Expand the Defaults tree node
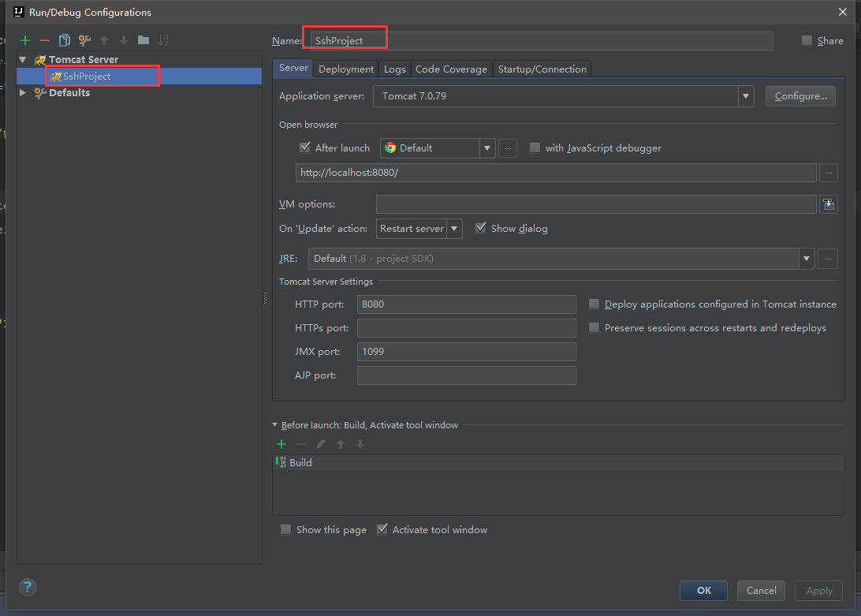The height and width of the screenshot is (616, 861). tap(23, 93)
